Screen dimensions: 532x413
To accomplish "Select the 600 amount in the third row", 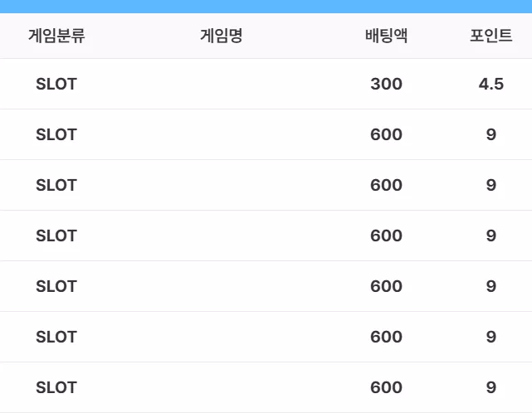I will (386, 185).
